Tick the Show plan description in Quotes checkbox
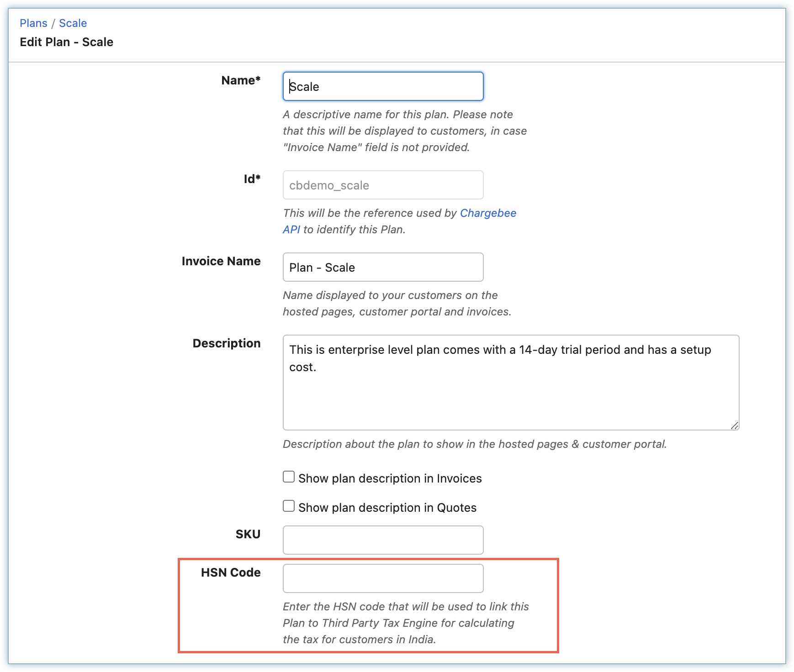The height and width of the screenshot is (672, 794). (289, 506)
